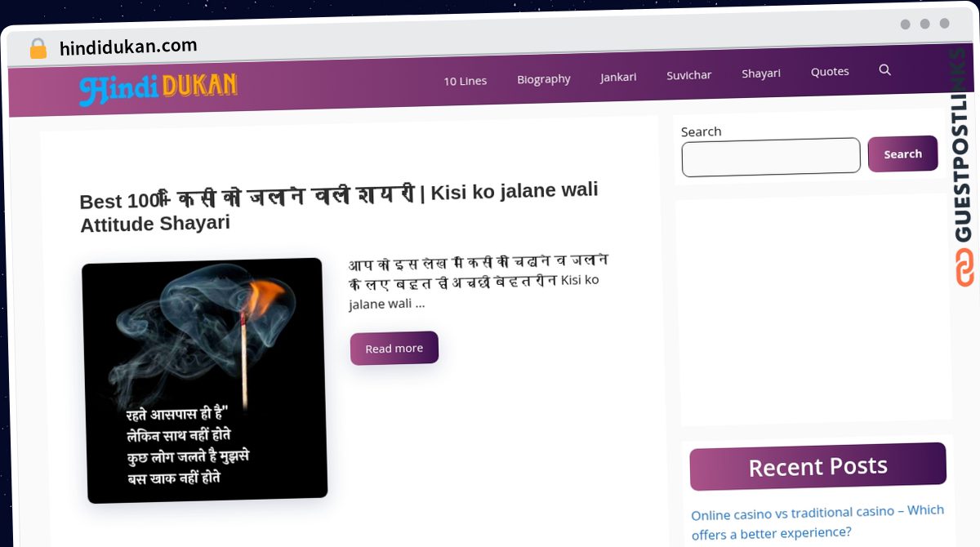Open the Hindi Dukan logo homepage
Image resolution: width=980 pixels, height=547 pixels.
coord(158,88)
